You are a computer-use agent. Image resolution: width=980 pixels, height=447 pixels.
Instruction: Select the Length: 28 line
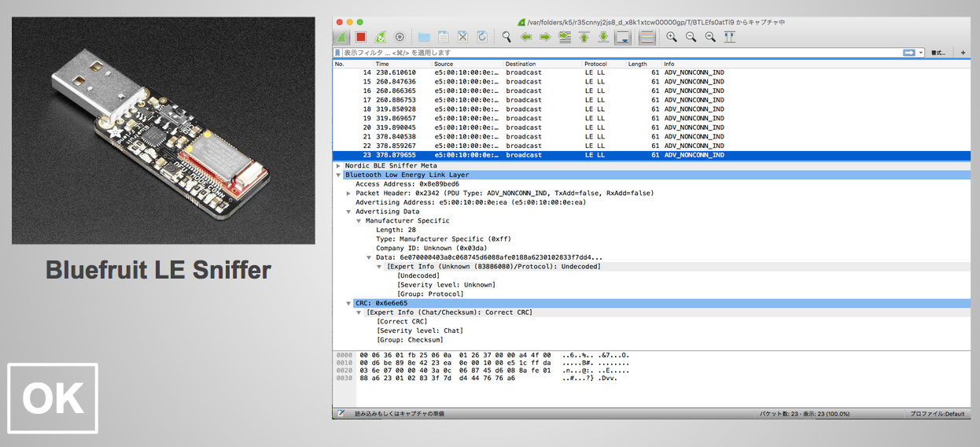point(396,230)
